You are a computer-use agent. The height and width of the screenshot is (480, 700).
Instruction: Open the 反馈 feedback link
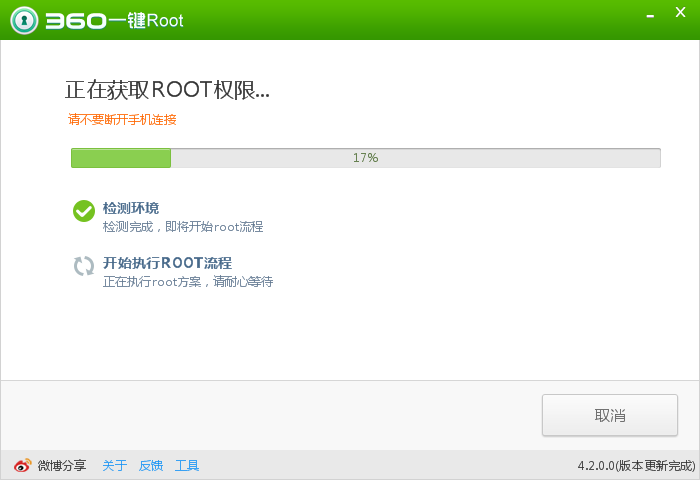click(151, 466)
